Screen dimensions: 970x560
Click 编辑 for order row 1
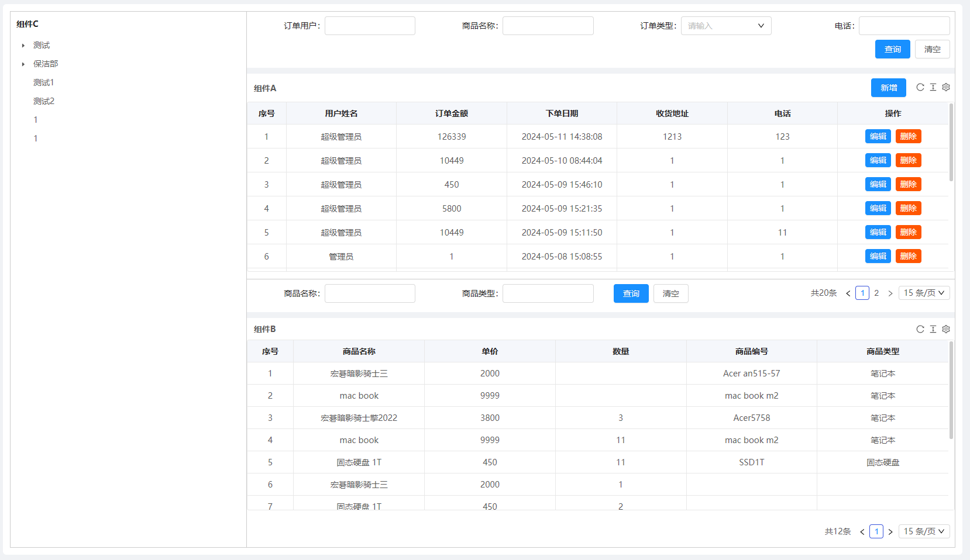tap(878, 136)
